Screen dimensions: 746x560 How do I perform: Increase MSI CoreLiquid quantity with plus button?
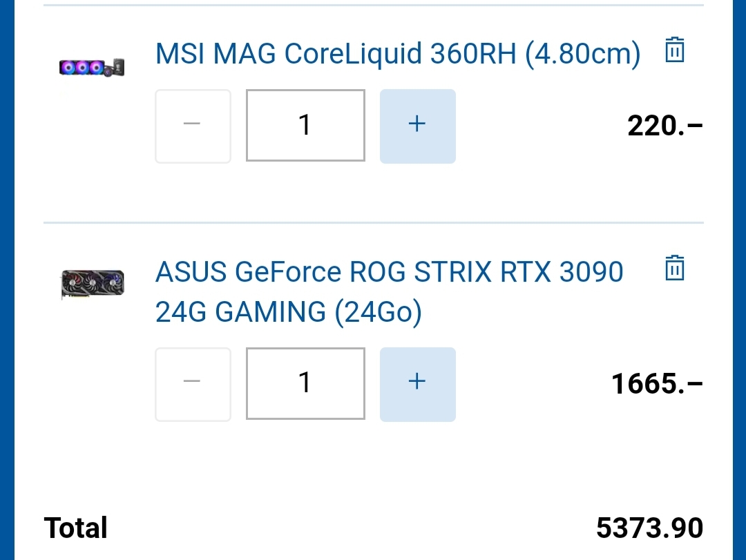pyautogui.click(x=417, y=126)
